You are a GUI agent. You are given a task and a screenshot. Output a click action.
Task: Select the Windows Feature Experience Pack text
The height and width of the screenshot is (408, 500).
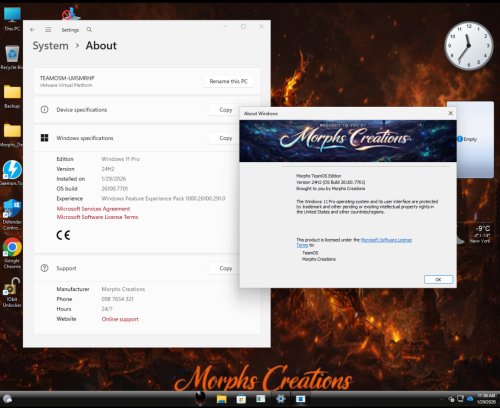163,198
